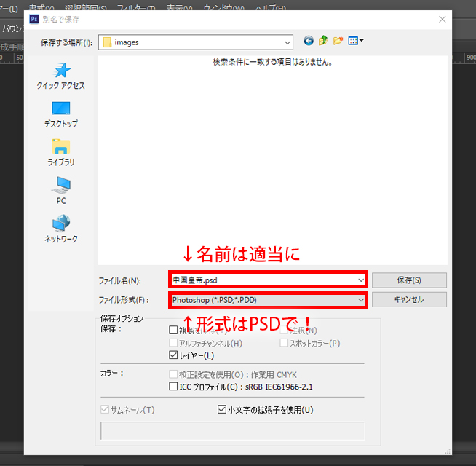This screenshot has width=476, height=466.
Task: Toggle the アルファチャンネル(H) checkbox
Action: tap(173, 343)
